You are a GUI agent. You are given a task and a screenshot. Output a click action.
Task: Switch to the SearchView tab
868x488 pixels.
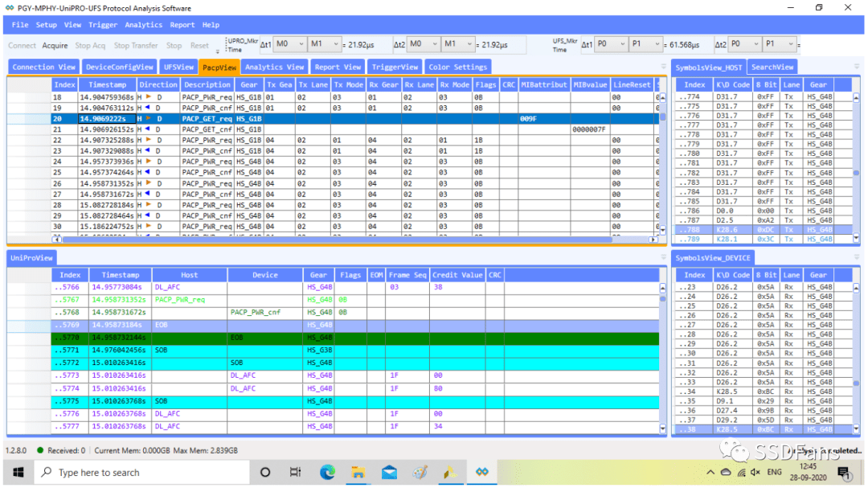pyautogui.click(x=772, y=67)
